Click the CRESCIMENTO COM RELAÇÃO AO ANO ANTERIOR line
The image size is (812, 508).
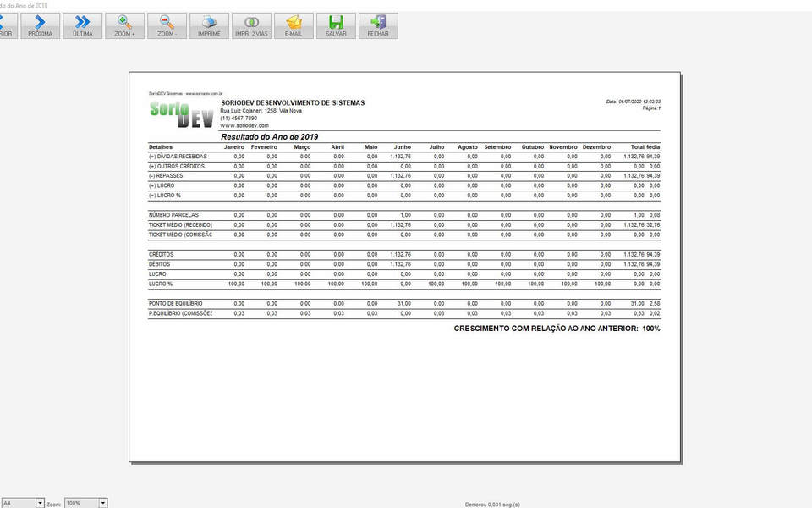557,329
